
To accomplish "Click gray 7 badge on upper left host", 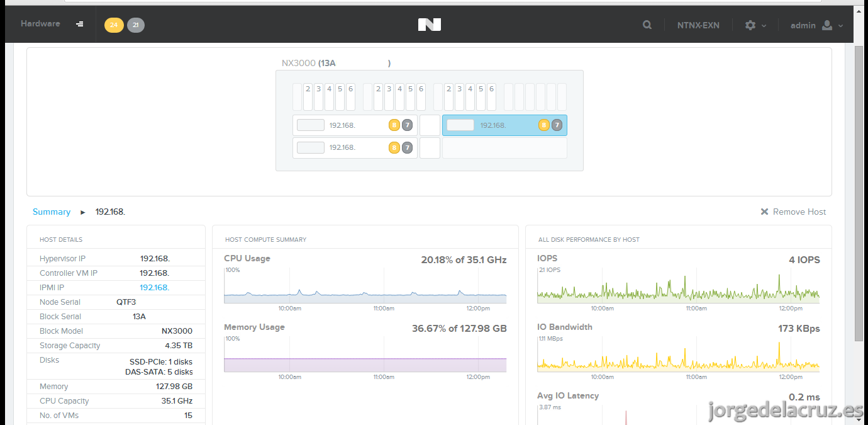I will coord(407,125).
